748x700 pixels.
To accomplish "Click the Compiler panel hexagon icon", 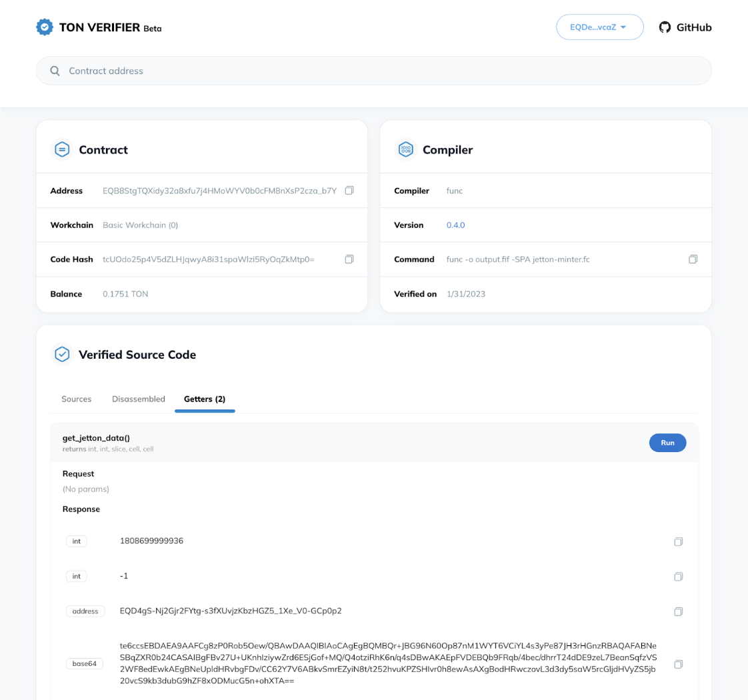I will 406,150.
